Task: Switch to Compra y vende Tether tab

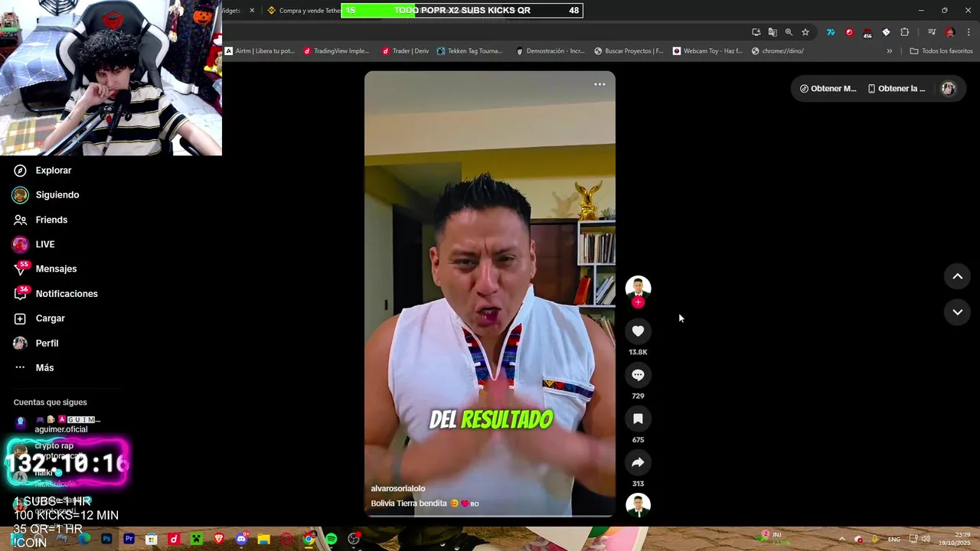Action: (303, 11)
